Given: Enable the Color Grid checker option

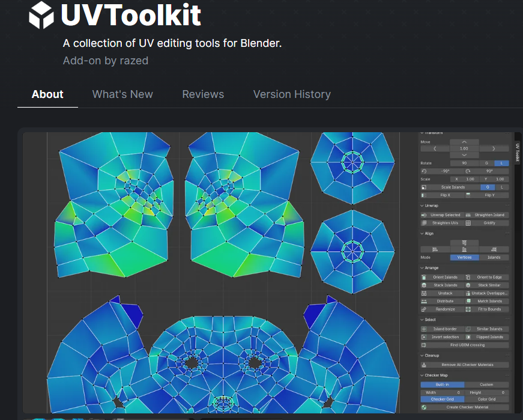Looking at the screenshot, I should tap(489, 399).
